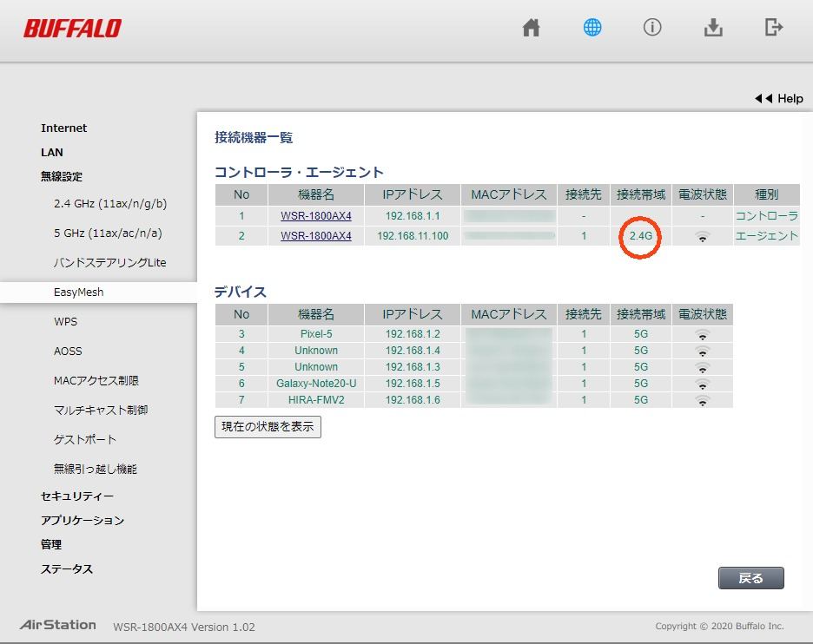Click the デバイス section heading
The image size is (813, 644).
[x=241, y=292]
